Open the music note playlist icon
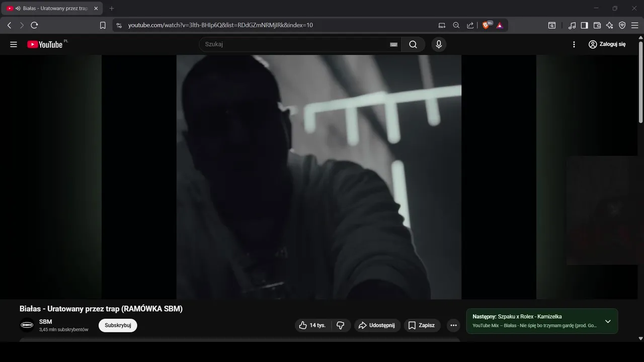Image resolution: width=644 pixels, height=362 pixels. coord(572,25)
